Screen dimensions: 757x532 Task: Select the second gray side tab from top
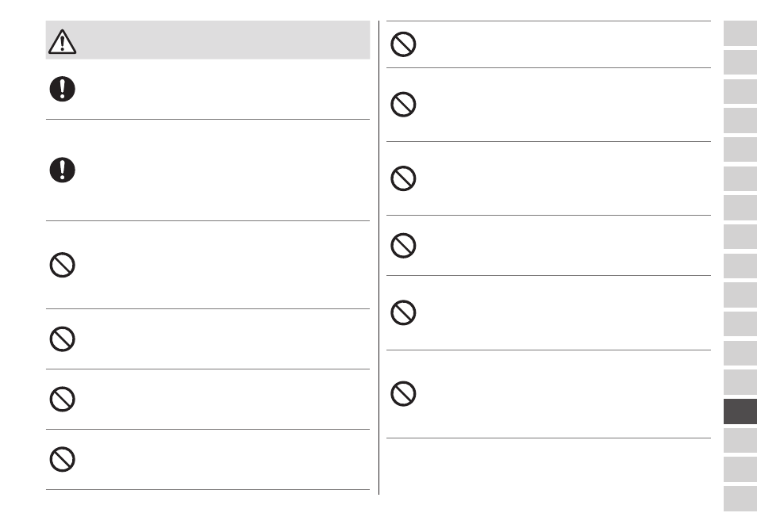coord(740,62)
